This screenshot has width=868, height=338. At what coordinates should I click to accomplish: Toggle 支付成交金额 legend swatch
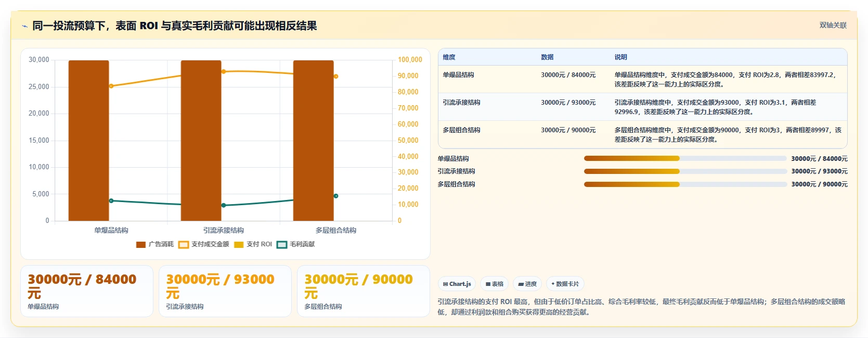pyautogui.click(x=184, y=244)
